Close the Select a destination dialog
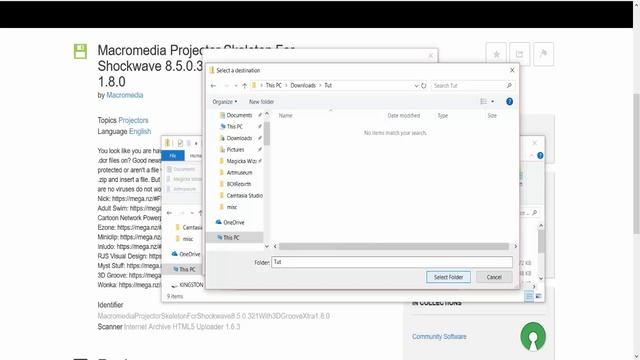The image size is (640, 360). coord(512,70)
